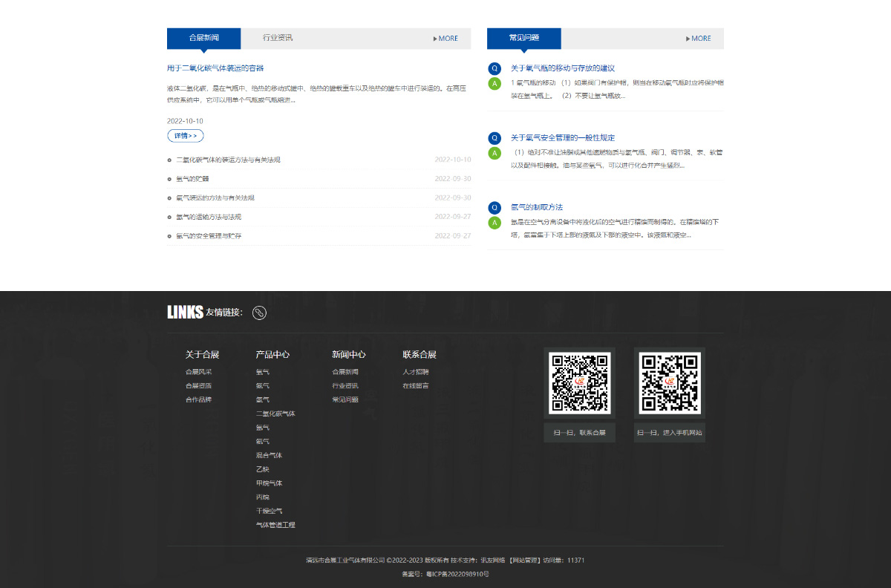Go to 气体管道工程 in the footer
The width and height of the screenshot is (891, 588).
[275, 525]
